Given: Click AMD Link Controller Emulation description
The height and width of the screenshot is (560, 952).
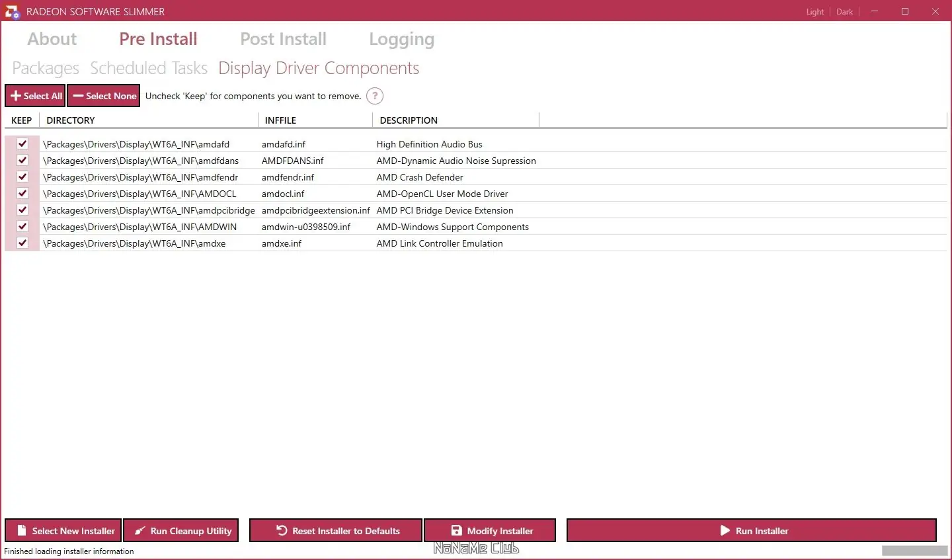Looking at the screenshot, I should [440, 243].
